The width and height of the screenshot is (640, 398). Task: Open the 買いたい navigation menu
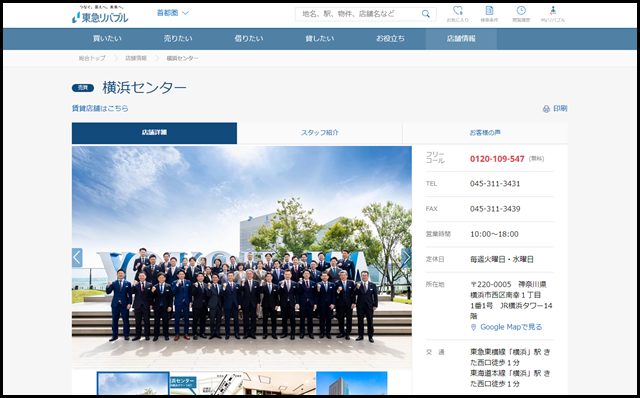coord(107,39)
